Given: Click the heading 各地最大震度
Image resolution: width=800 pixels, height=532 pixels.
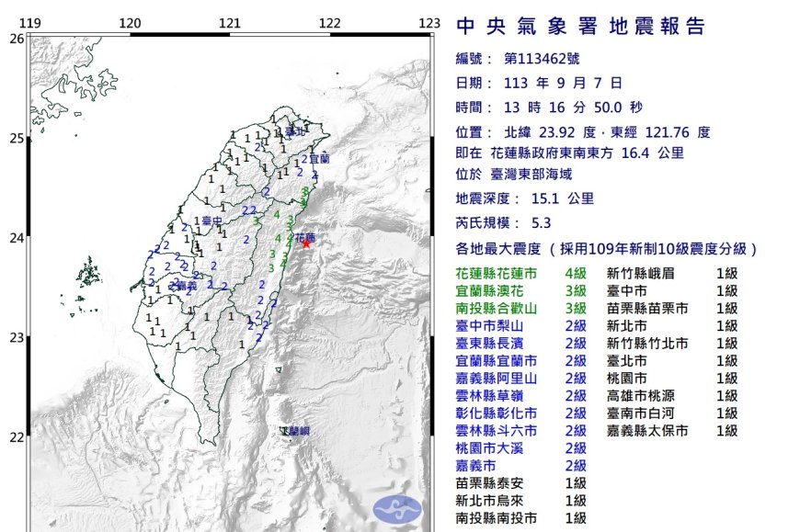Looking at the screenshot, I should [x=498, y=249].
